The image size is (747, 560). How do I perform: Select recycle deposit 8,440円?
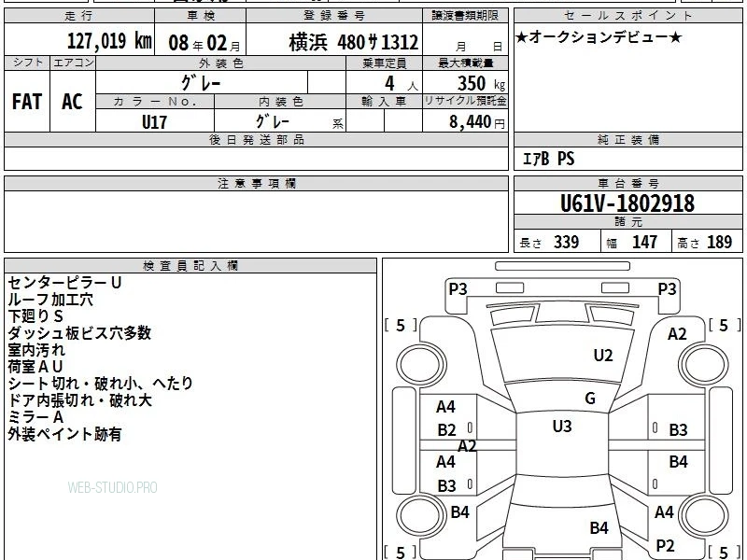[x=477, y=122]
